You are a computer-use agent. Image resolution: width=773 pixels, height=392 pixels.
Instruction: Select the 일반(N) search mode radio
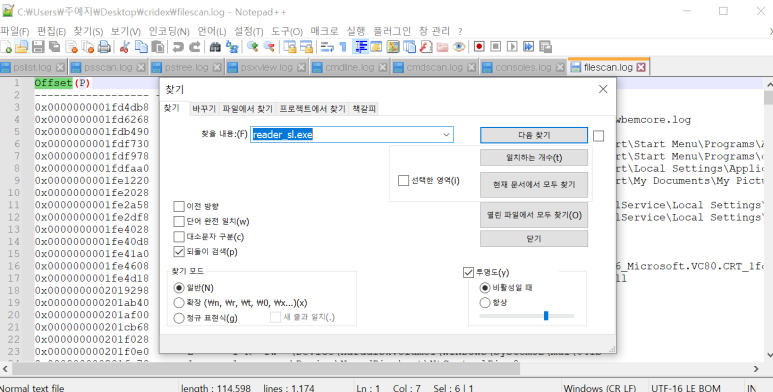[x=179, y=287]
